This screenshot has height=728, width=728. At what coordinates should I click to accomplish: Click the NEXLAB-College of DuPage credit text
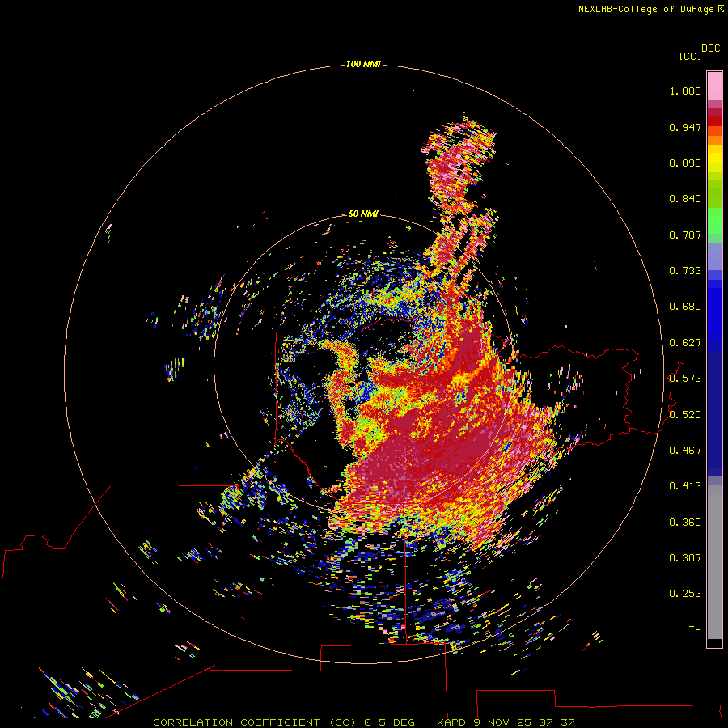click(x=645, y=9)
